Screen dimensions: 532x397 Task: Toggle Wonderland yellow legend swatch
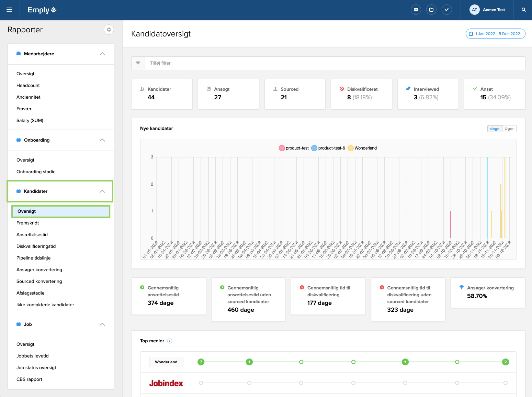(x=350, y=148)
